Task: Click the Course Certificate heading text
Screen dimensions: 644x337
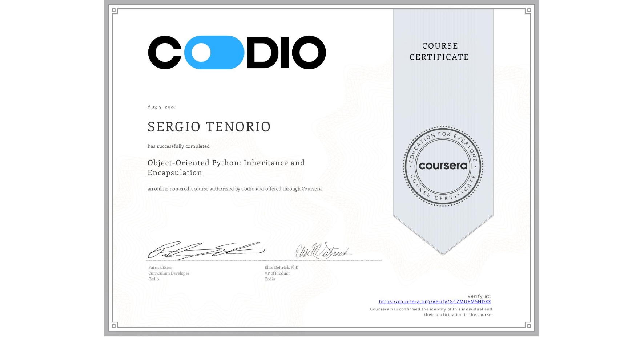Action: tap(439, 52)
